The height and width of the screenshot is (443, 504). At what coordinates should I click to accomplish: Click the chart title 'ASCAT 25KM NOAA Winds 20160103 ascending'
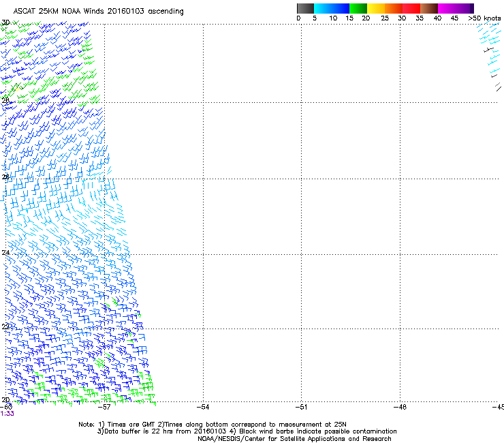[98, 12]
